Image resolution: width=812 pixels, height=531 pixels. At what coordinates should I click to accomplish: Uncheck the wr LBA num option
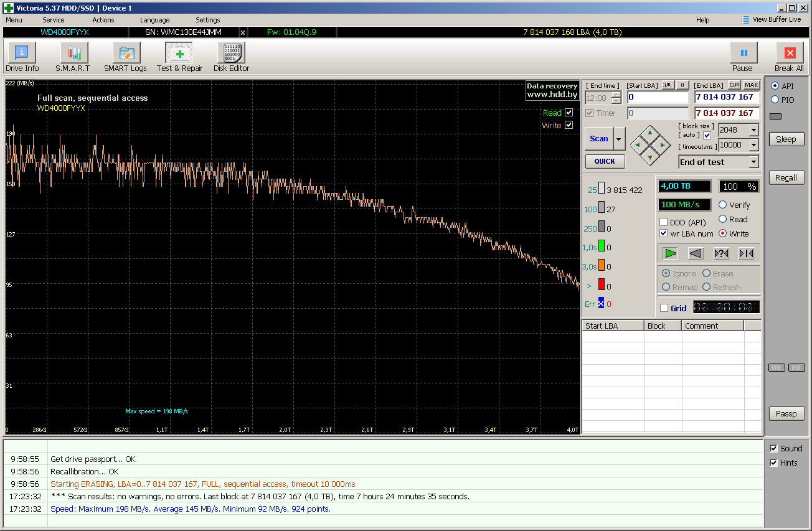point(664,233)
